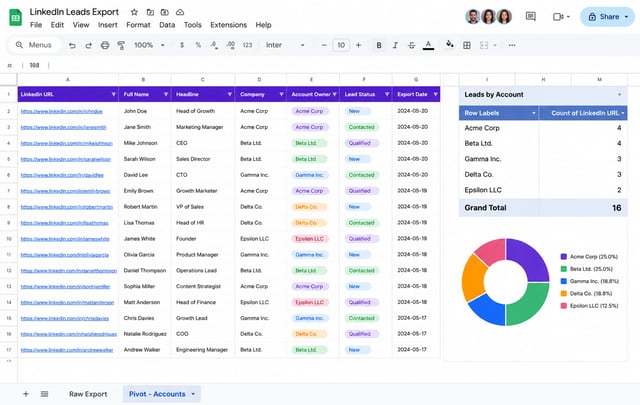Click the Menus search box

pos(34,45)
